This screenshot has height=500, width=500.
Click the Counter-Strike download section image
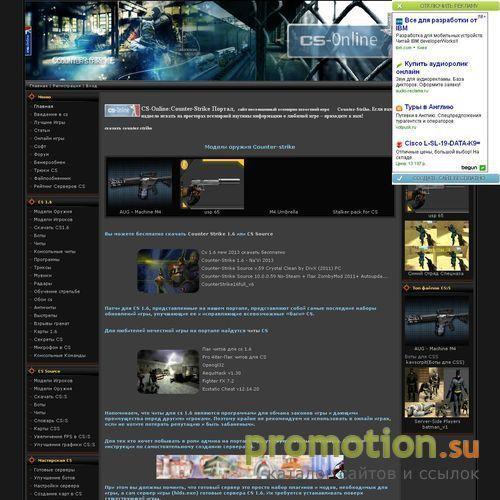(168, 271)
